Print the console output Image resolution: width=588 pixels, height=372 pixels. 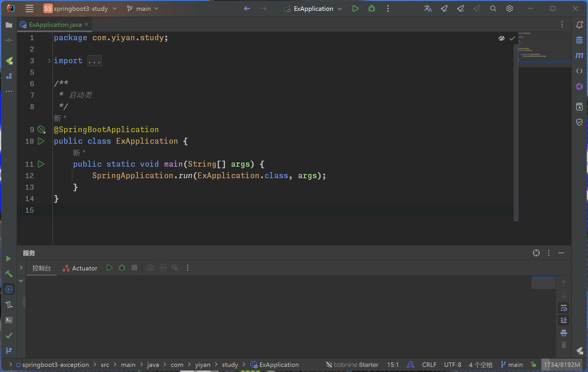click(x=564, y=333)
